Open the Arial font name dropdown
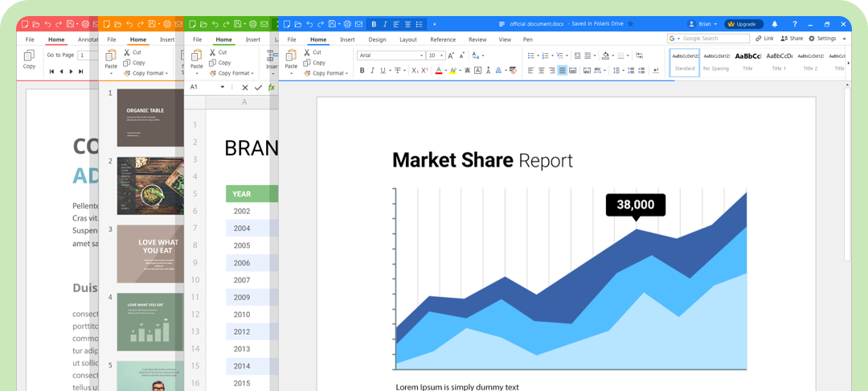 (421, 56)
